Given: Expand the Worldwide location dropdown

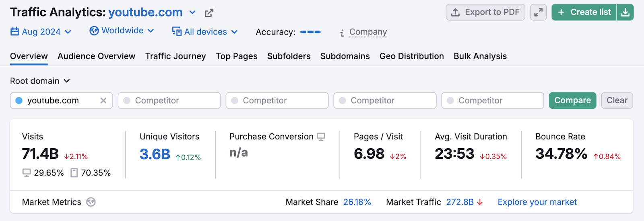Looking at the screenshot, I should pos(122,31).
